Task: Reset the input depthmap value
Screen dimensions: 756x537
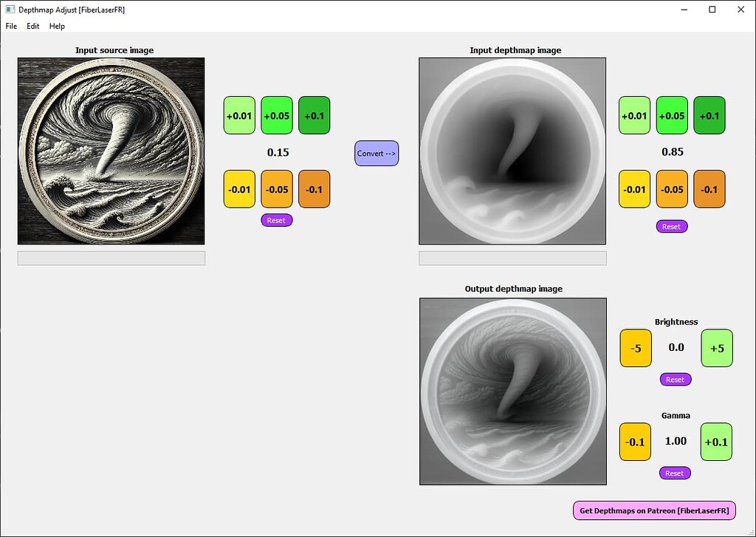Action: (671, 226)
